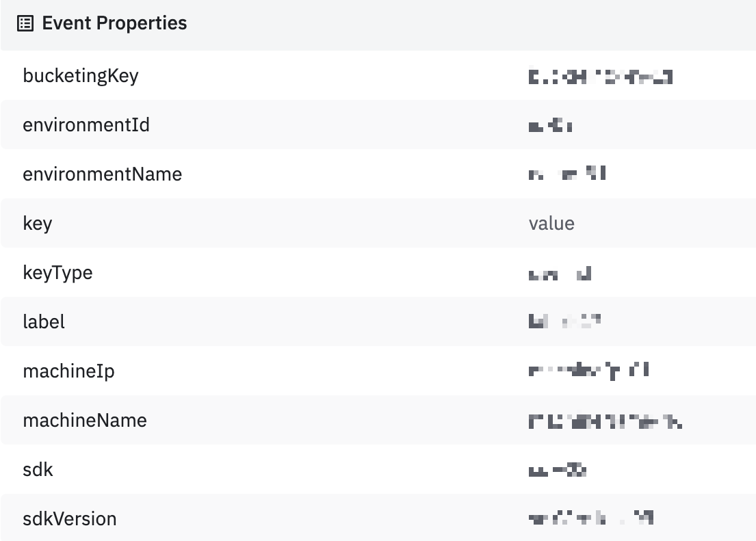Viewport: 756px width, 541px height.
Task: Click the blurred keyType value
Action: coord(560,274)
